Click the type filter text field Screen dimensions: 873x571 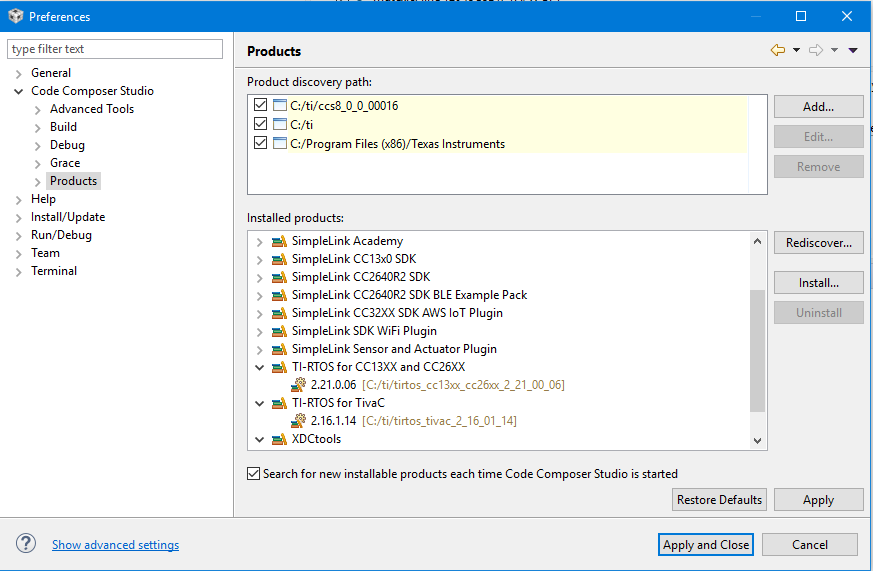click(x=115, y=49)
